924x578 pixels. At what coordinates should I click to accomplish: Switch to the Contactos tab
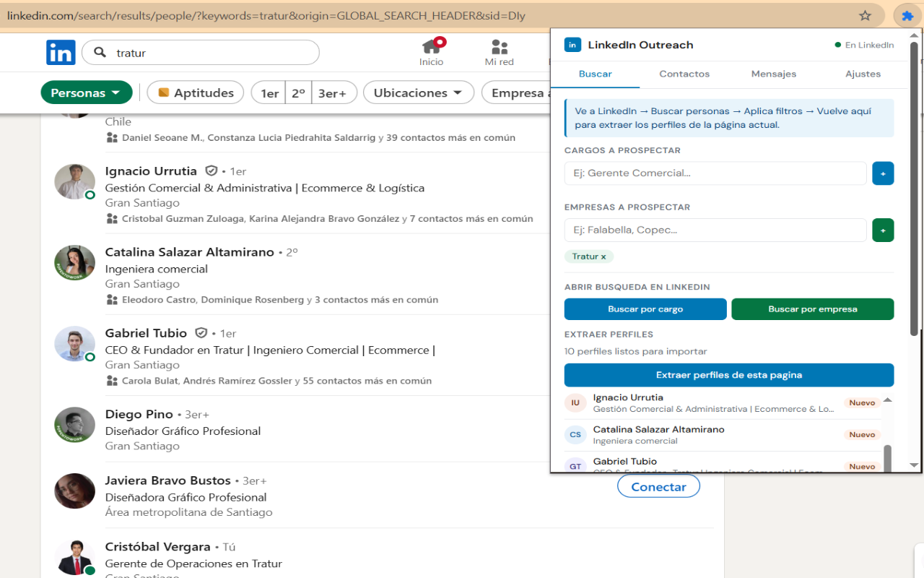tap(684, 74)
